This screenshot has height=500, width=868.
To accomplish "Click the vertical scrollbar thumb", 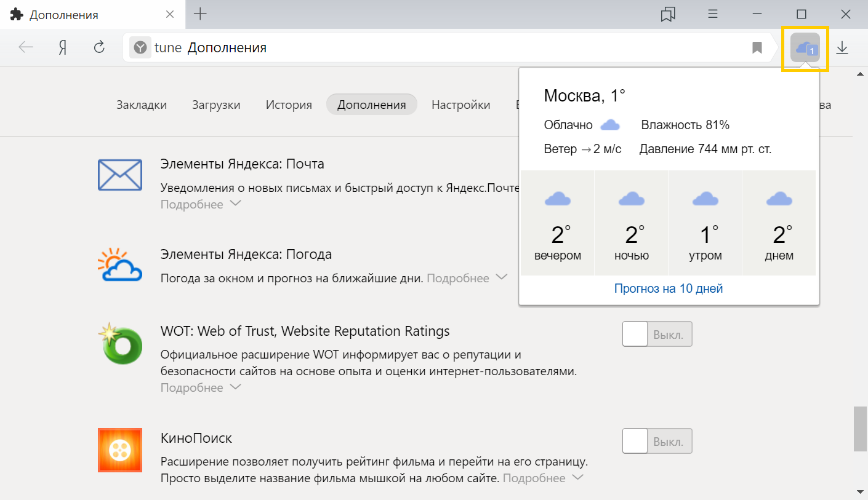I will 859,429.
